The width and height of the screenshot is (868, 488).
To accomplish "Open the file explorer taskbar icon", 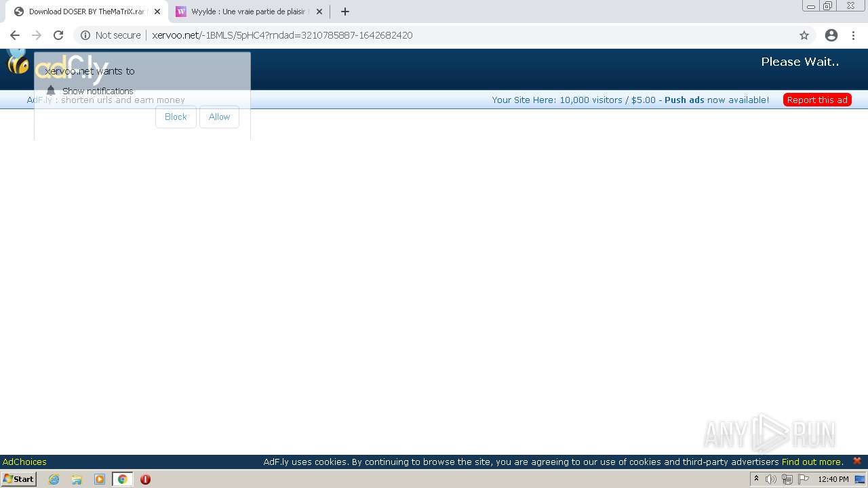I will (77, 479).
